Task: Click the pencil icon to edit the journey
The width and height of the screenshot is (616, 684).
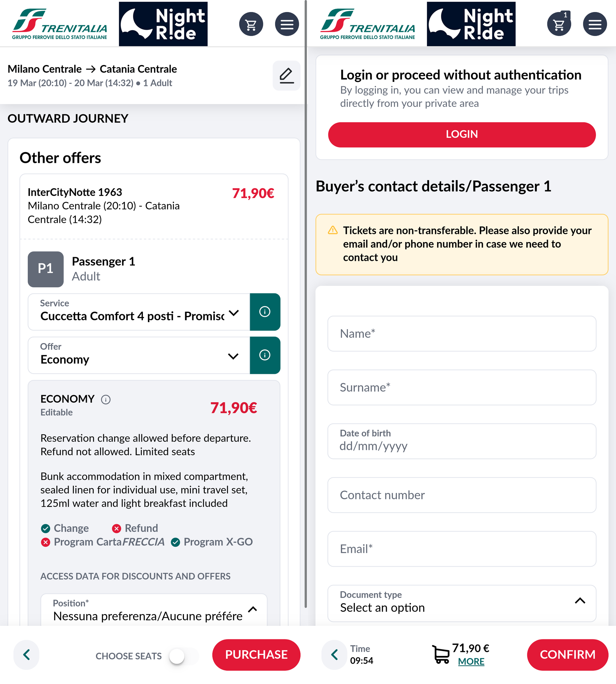Action: (x=286, y=76)
